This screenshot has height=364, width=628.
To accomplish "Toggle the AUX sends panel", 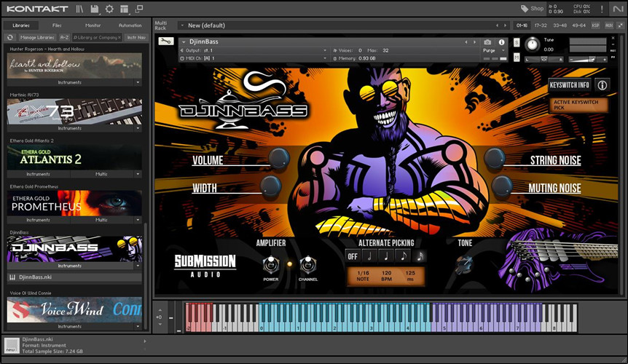I will point(609,25).
